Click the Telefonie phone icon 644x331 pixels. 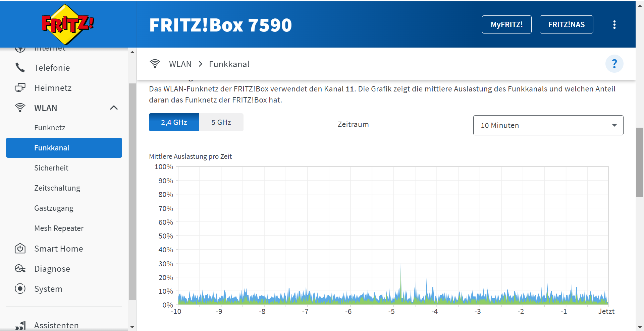click(20, 68)
